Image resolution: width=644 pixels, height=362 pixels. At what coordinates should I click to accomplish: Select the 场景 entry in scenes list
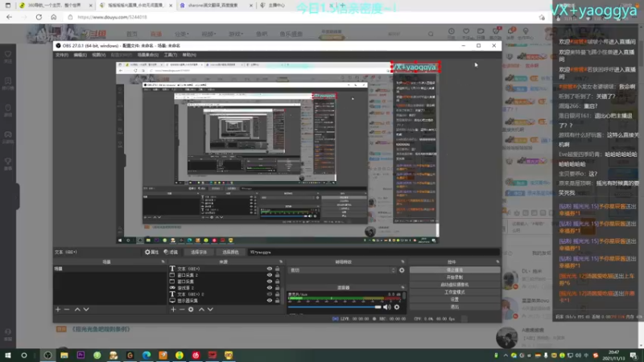click(109, 269)
